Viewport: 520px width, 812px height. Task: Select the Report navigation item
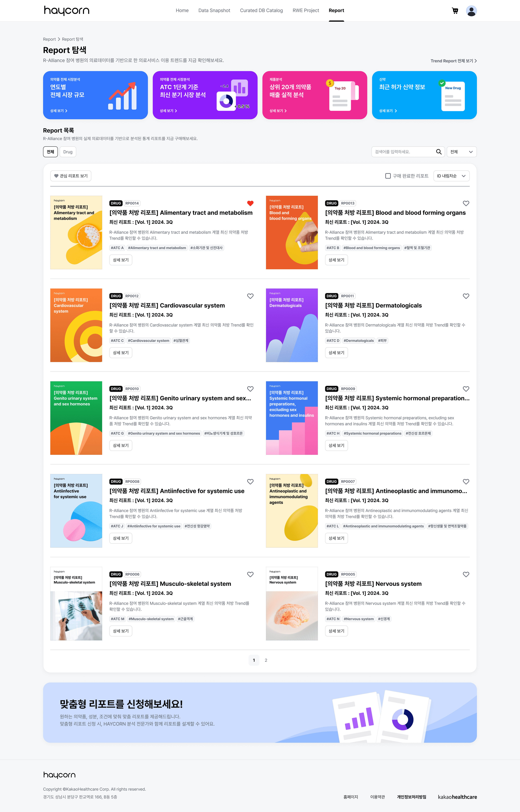coord(336,10)
